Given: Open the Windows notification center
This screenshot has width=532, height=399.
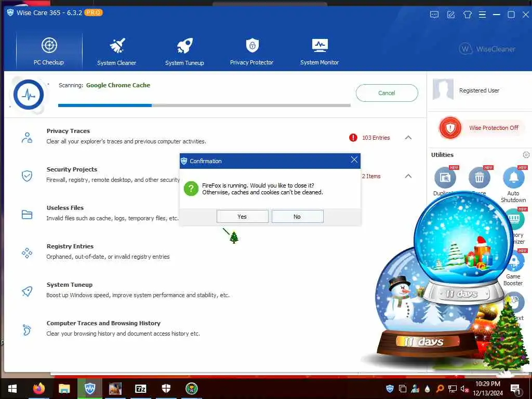Looking at the screenshot, I should (x=516, y=389).
